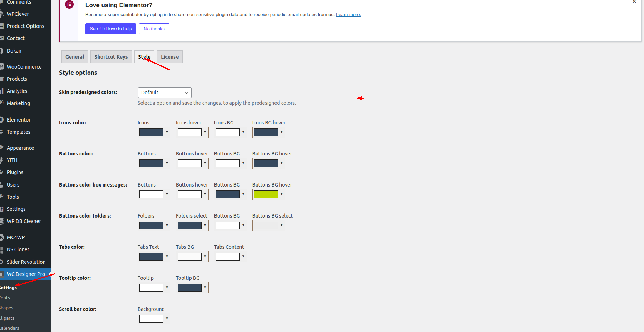Dismiss the Elementor notice with X
Image resolution: width=644 pixels, height=332 pixels.
coord(634,1)
